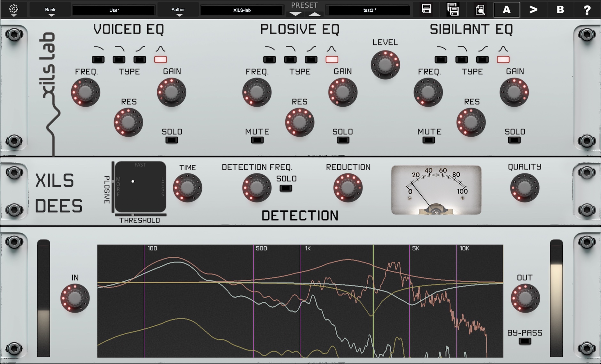Go to previous preset with down arrow
This screenshot has width=601, height=364.
(295, 14)
